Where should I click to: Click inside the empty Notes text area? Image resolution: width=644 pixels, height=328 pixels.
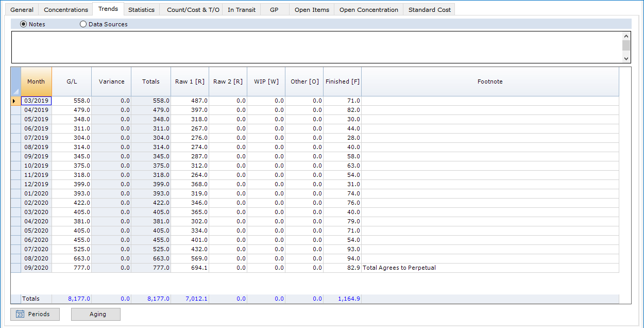pyautogui.click(x=309, y=46)
